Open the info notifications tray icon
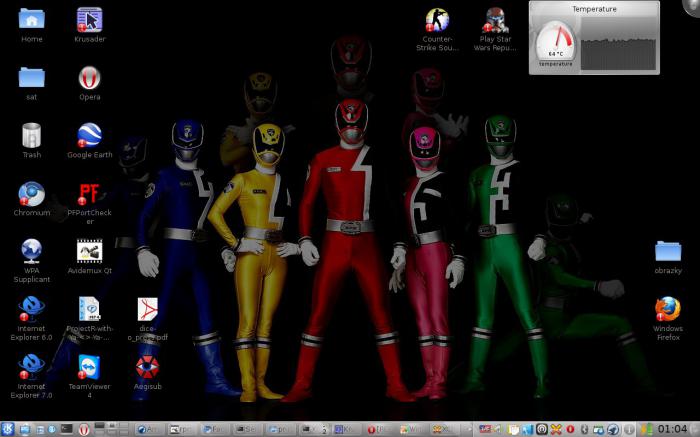The width and height of the screenshot is (700, 437). pyautogui.click(x=628, y=429)
